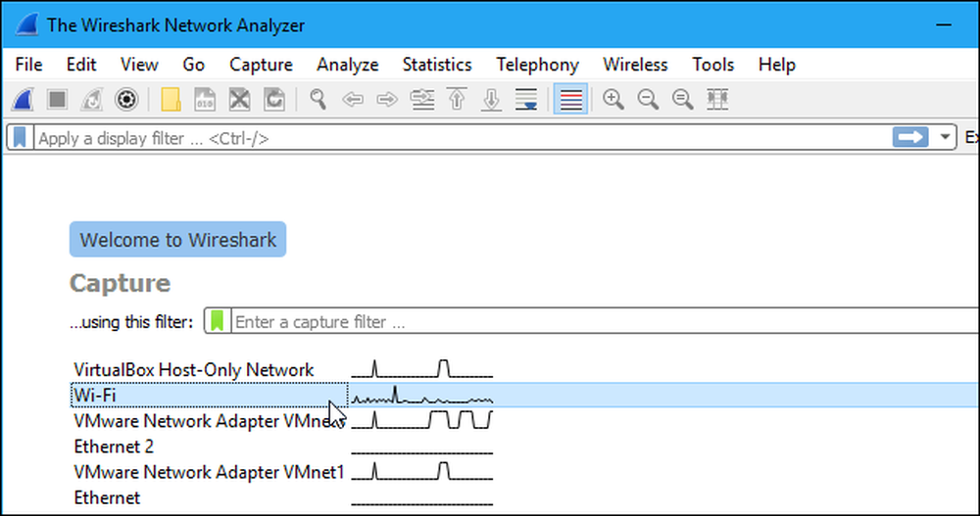This screenshot has height=516, width=980.
Task: Open the Statistics menu
Action: point(437,65)
